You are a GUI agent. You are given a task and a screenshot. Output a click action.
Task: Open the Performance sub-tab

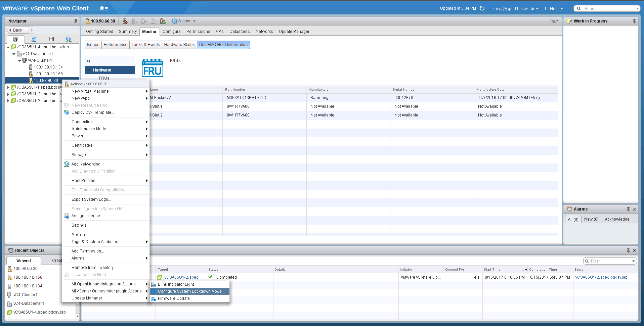tap(115, 45)
